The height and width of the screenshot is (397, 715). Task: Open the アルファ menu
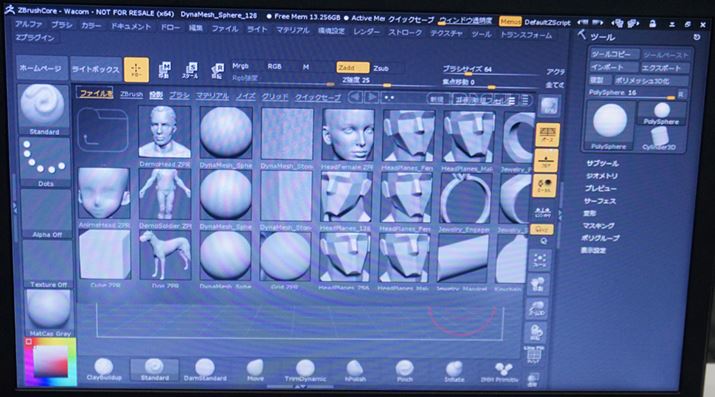coord(28,24)
